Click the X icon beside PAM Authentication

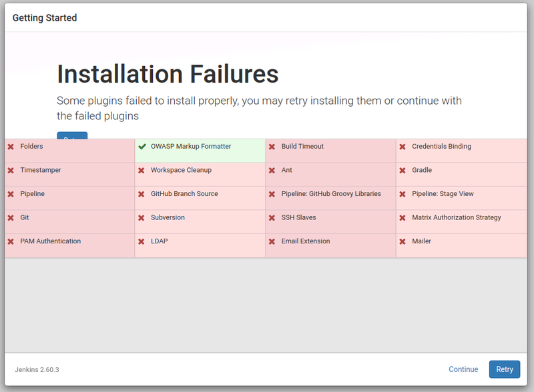11,241
